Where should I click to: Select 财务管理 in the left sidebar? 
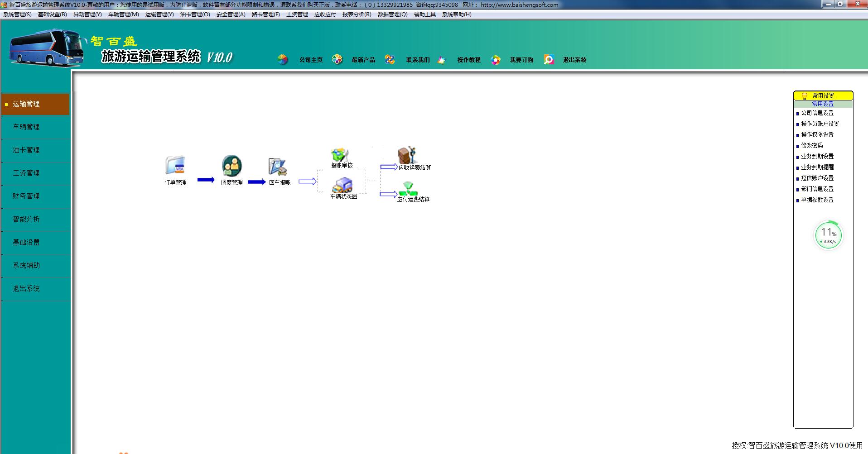(x=35, y=196)
